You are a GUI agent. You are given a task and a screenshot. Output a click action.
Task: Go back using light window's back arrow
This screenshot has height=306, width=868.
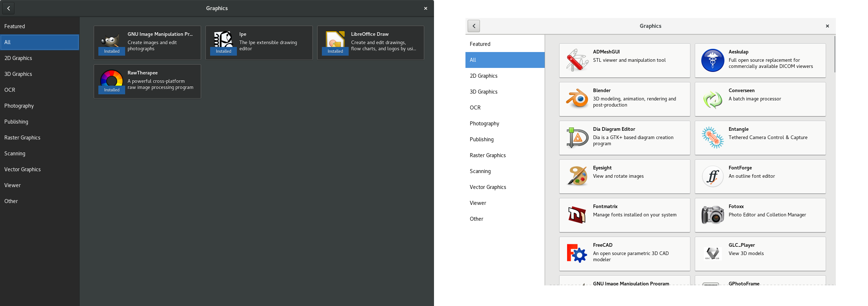coord(474,26)
